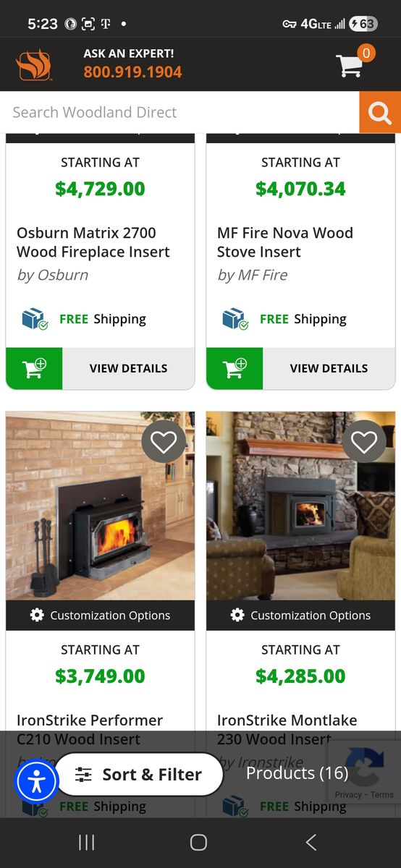The width and height of the screenshot is (401, 868).
Task: Favorite the IronStrike Montlake 230 heart
Action: pyautogui.click(x=364, y=442)
